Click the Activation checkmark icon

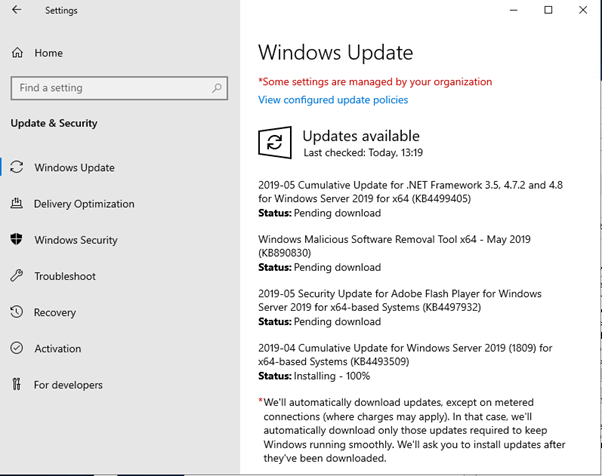coord(17,348)
